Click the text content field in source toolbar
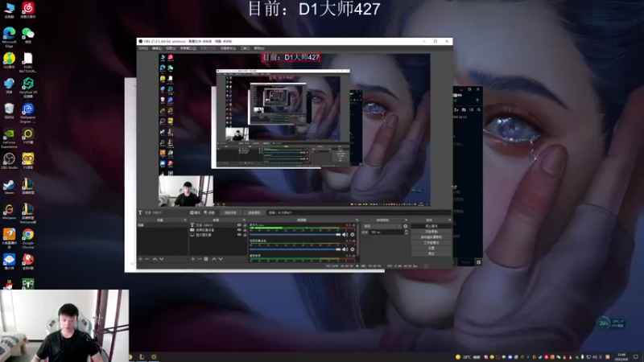Screen dimensions: 644x362 [x=358, y=212]
